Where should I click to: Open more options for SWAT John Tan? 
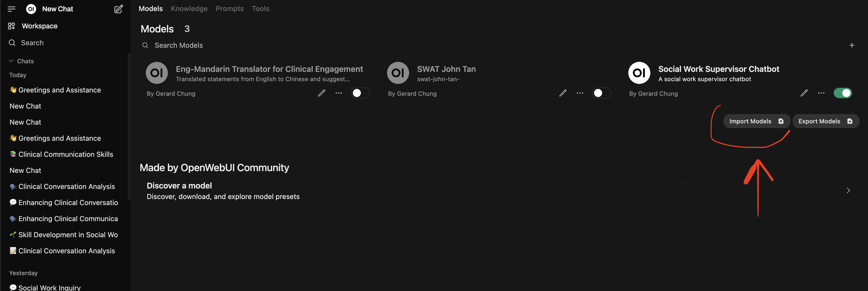pos(580,93)
